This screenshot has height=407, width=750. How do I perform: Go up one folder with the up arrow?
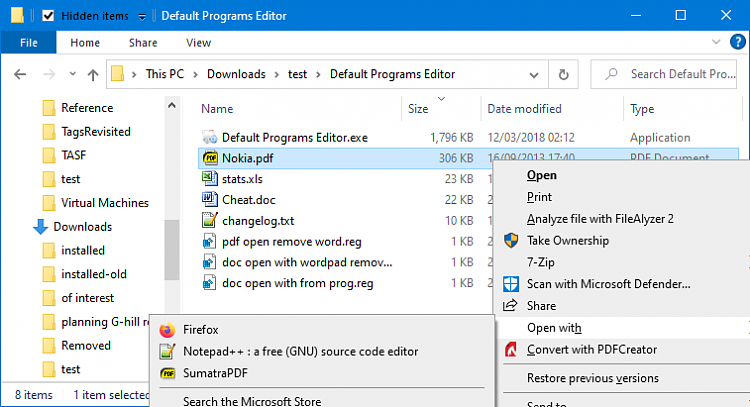click(x=93, y=74)
